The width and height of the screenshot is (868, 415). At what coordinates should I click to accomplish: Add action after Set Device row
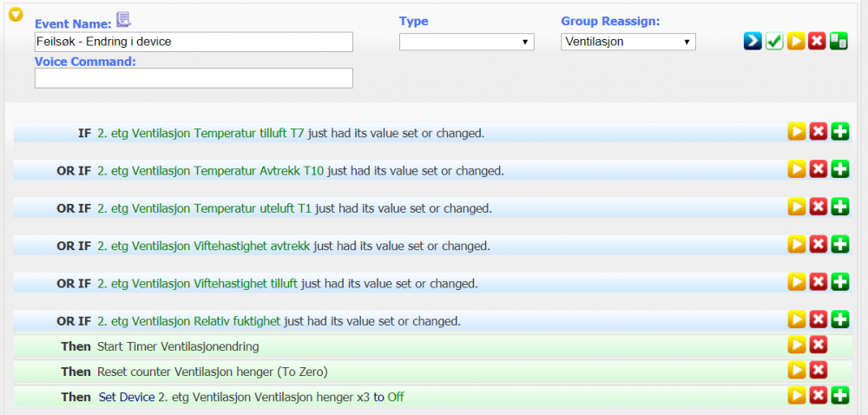pos(839,396)
